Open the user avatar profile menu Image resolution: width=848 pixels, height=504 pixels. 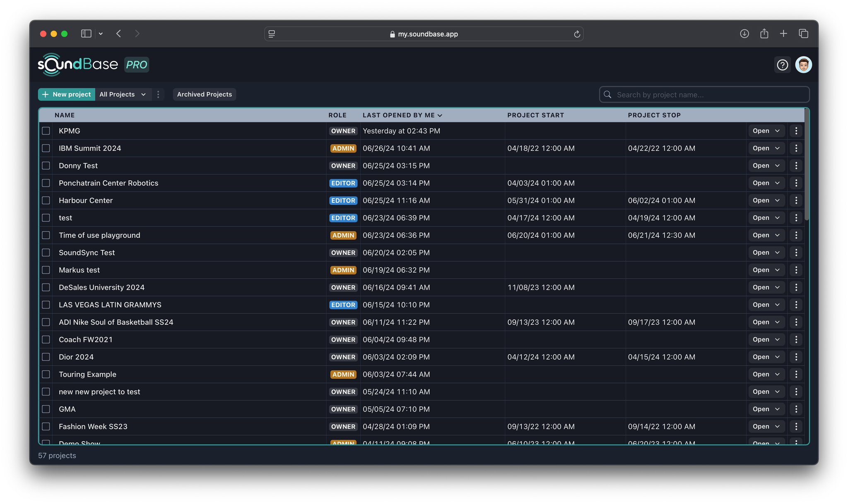pyautogui.click(x=803, y=65)
